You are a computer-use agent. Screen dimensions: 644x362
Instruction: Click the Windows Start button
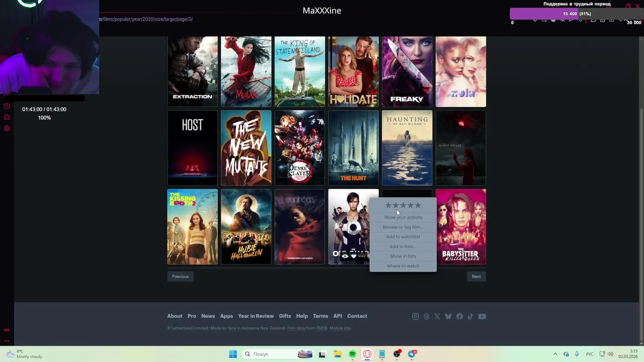(x=233, y=354)
